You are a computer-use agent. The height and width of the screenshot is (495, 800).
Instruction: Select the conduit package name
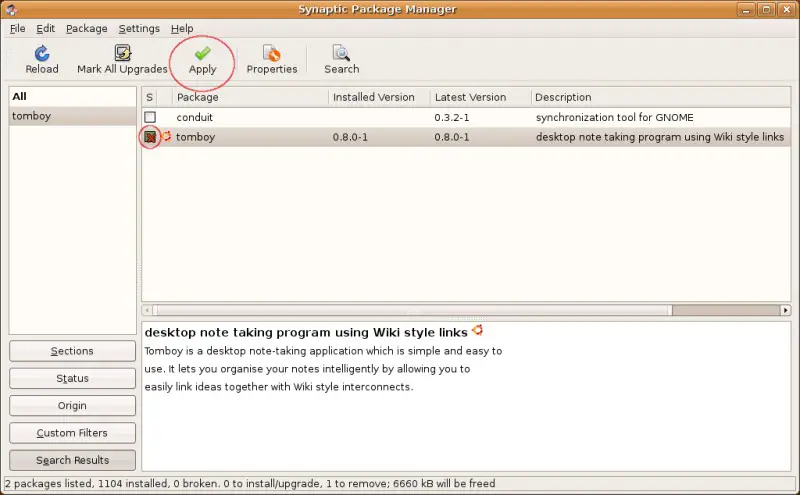coord(194,117)
